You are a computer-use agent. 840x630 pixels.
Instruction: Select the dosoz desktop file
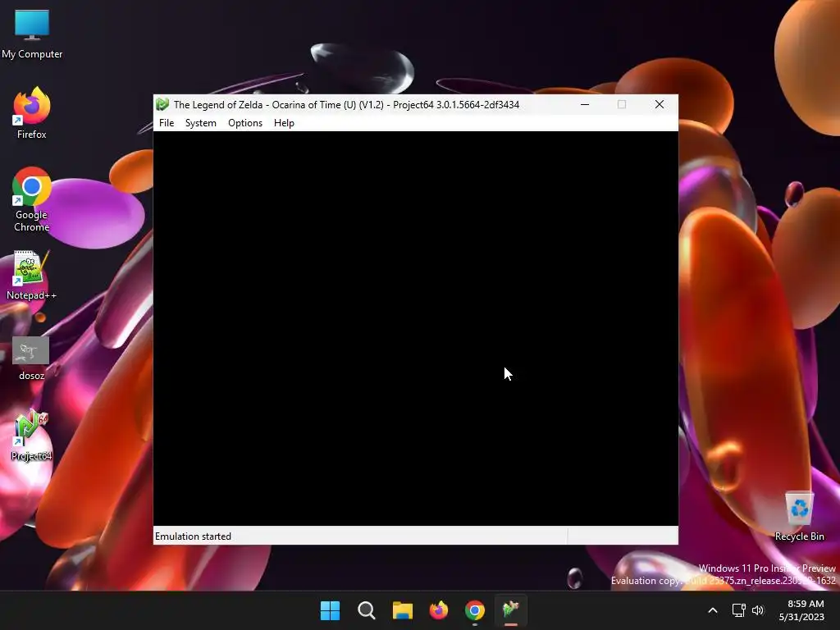32,358
